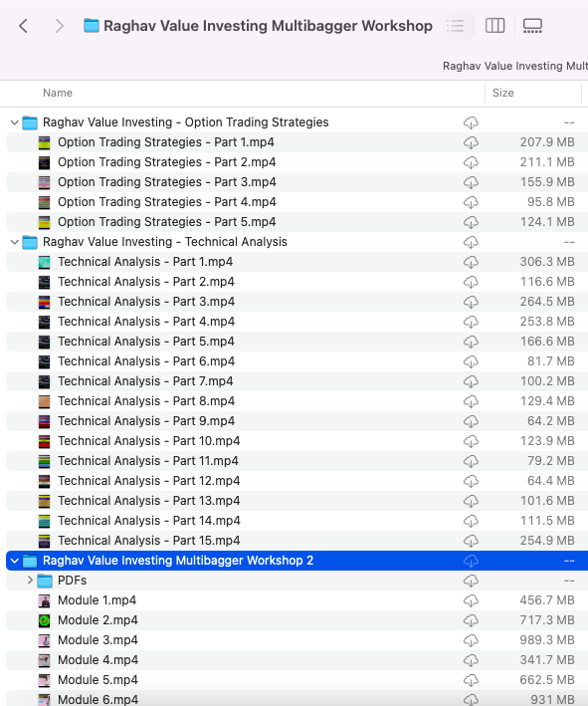Screen dimensions: 588x706
Task: Select the Module 2.mp4 thumbnail
Action: tap(44, 620)
